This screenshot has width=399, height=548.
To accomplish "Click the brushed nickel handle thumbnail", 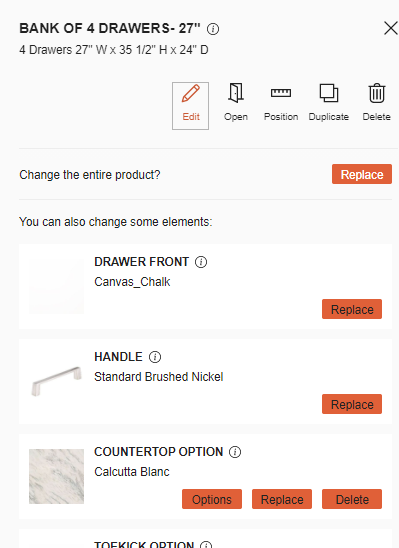I will [x=56, y=381].
